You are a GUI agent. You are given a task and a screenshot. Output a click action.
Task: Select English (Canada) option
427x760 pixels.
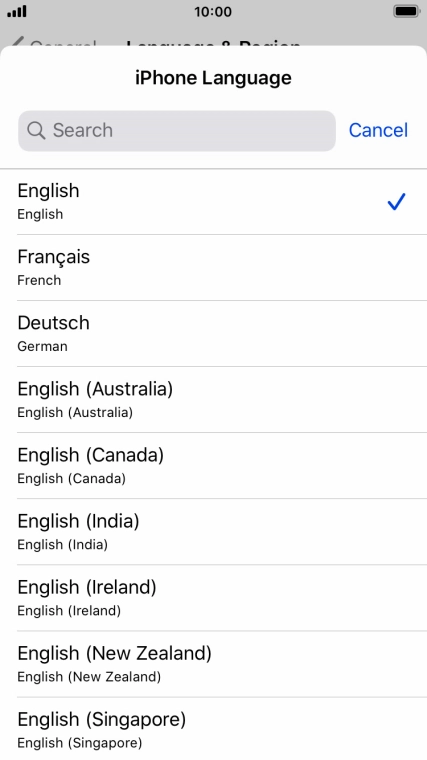click(x=213, y=465)
